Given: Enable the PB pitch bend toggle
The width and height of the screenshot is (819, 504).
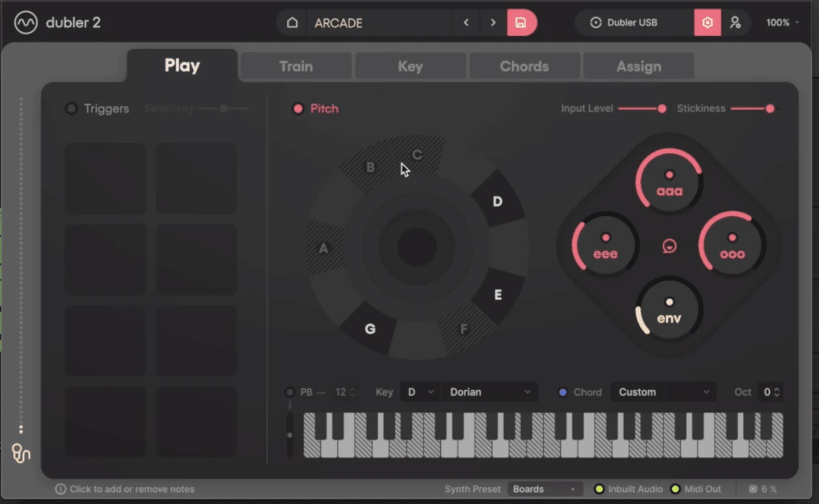Looking at the screenshot, I should (x=290, y=392).
